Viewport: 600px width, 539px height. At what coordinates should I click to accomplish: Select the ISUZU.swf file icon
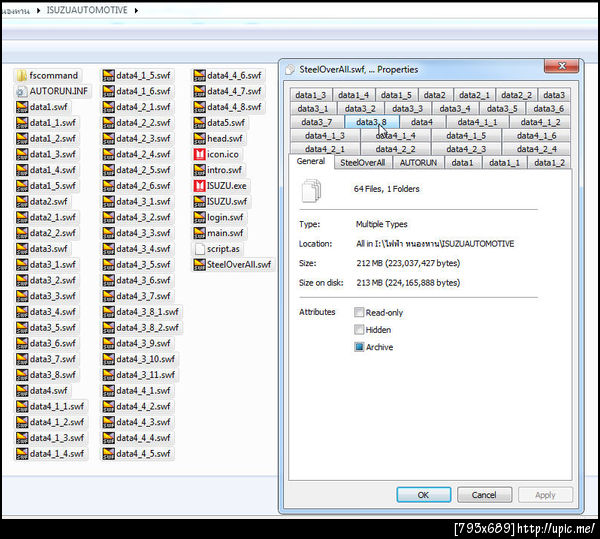point(199,201)
